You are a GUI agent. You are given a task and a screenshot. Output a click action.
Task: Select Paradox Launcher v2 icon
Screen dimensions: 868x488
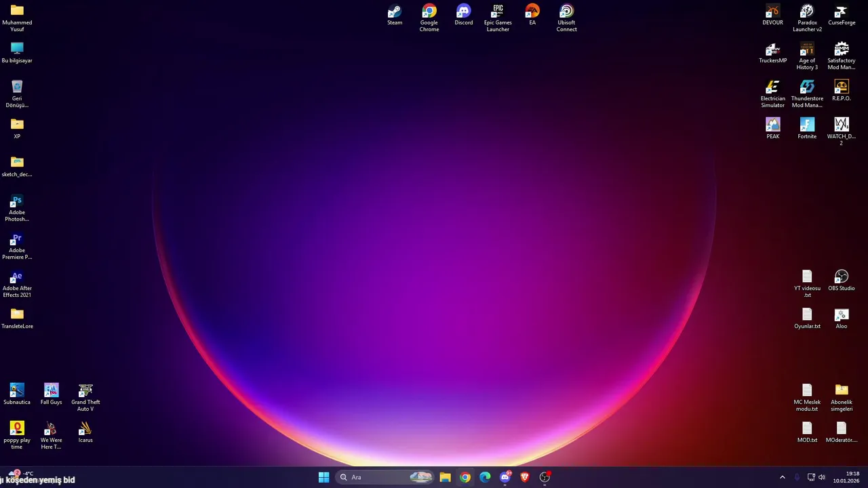tap(807, 18)
